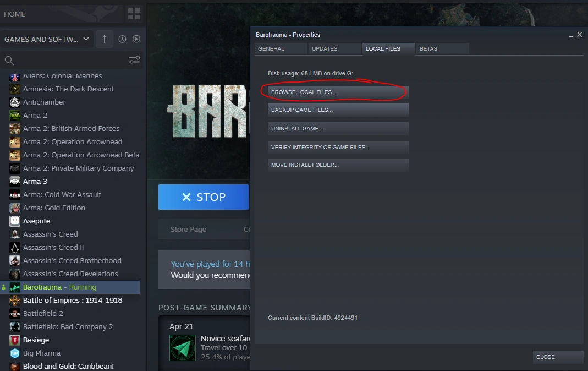The image size is (588, 371).
Task: Click the Assassin's Creed game icon
Action: (x=15, y=234)
